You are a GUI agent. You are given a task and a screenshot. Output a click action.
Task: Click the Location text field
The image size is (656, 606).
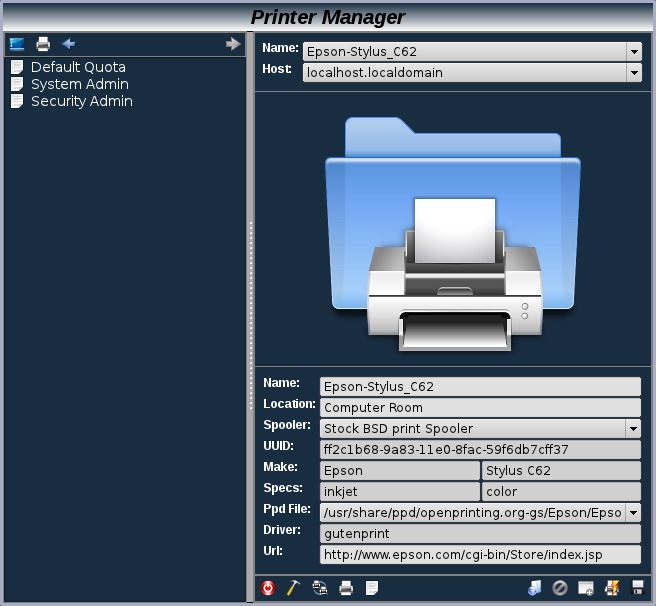pyautogui.click(x=480, y=407)
